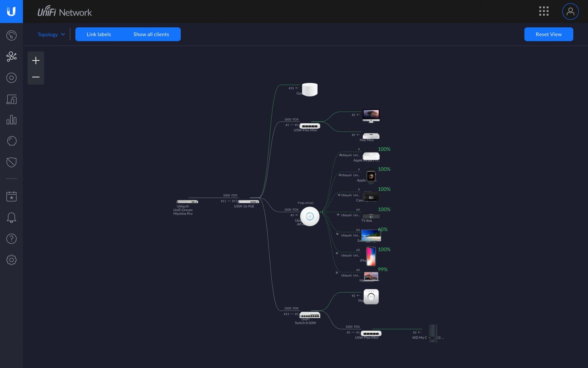Zoom in with the plus button
588x368 pixels.
(36, 60)
